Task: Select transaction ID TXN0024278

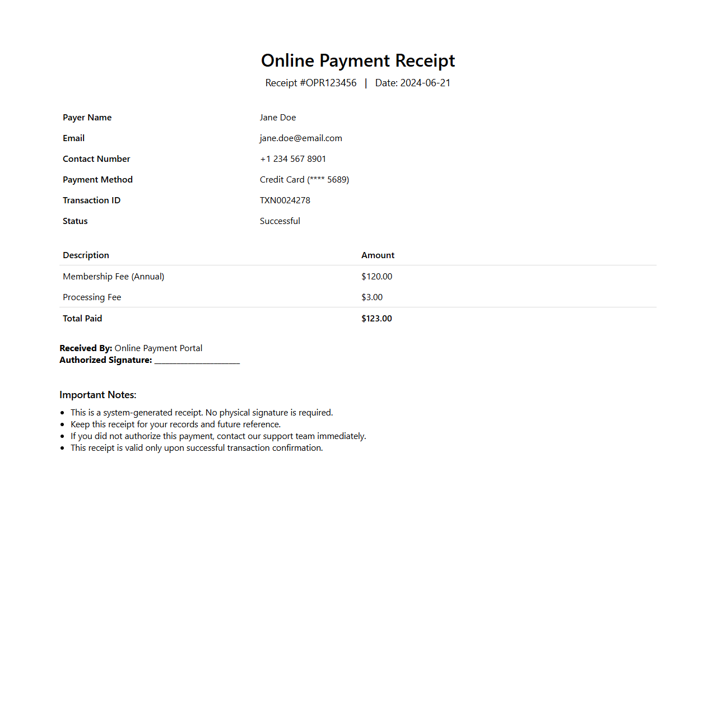Action: point(285,200)
